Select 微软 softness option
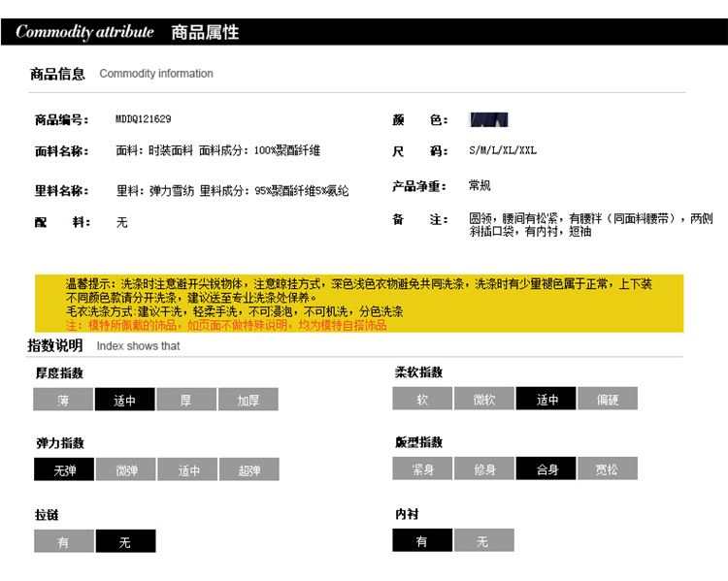 click(484, 399)
